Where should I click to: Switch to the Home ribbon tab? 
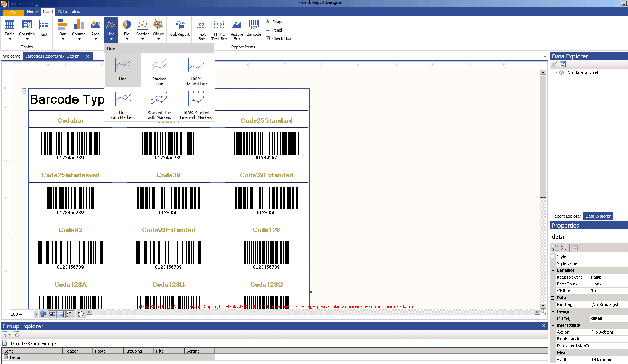tap(32, 12)
